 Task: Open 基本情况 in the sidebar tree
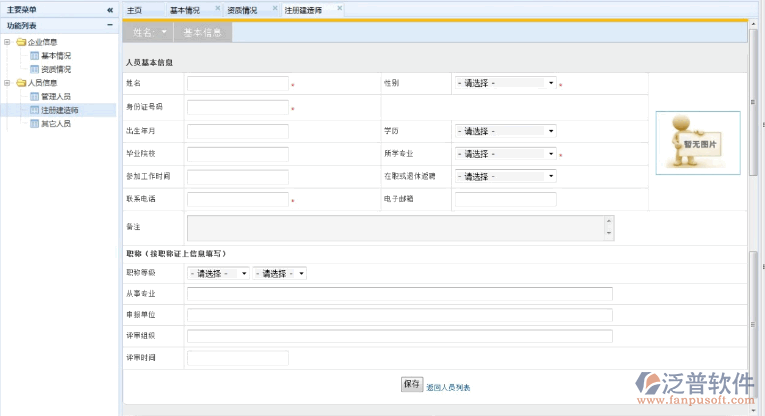(55, 56)
